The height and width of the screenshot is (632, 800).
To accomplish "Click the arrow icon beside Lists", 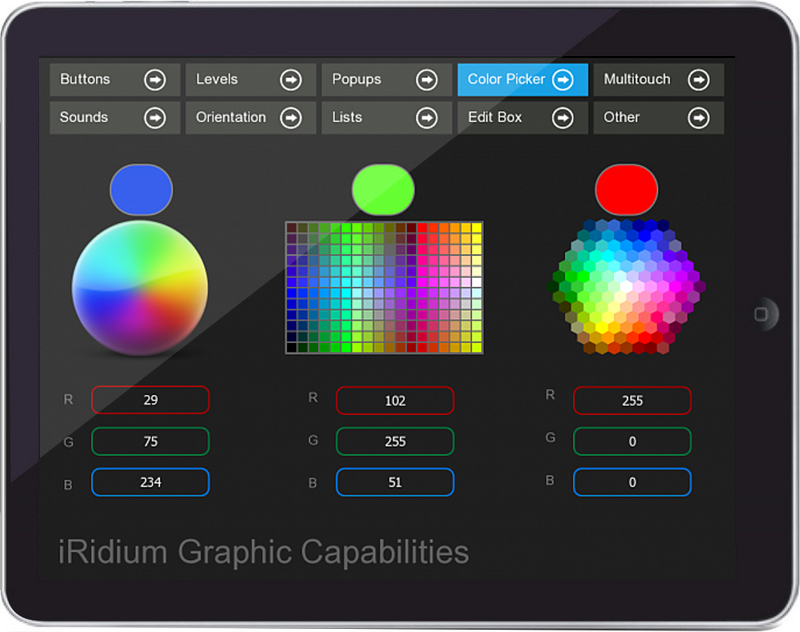I will coord(426,118).
